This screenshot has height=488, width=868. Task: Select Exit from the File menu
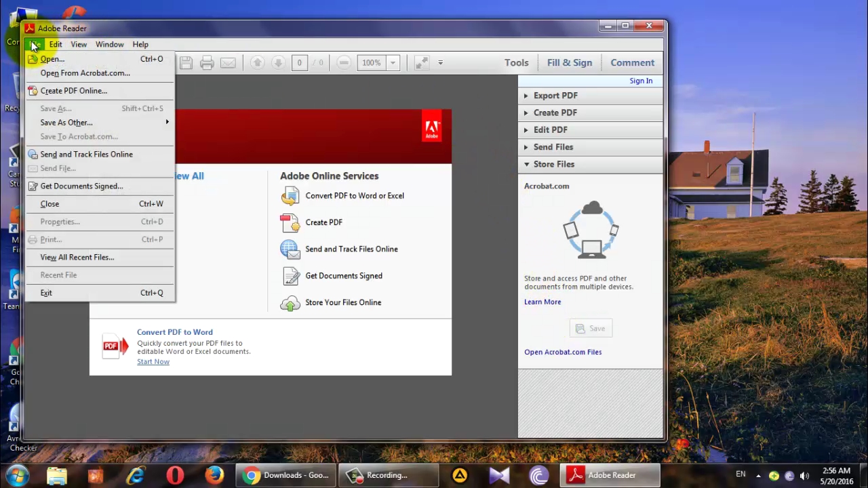click(x=100, y=293)
